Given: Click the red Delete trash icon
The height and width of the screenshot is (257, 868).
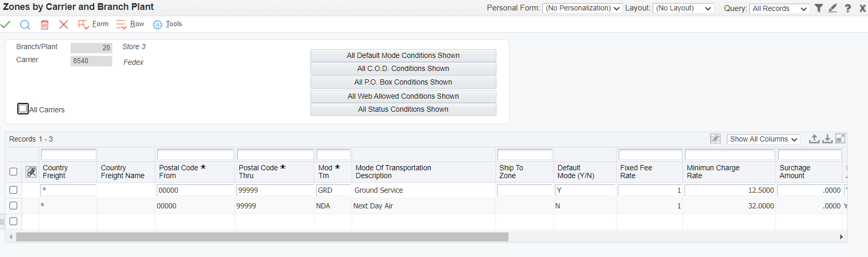Looking at the screenshot, I should (x=45, y=25).
